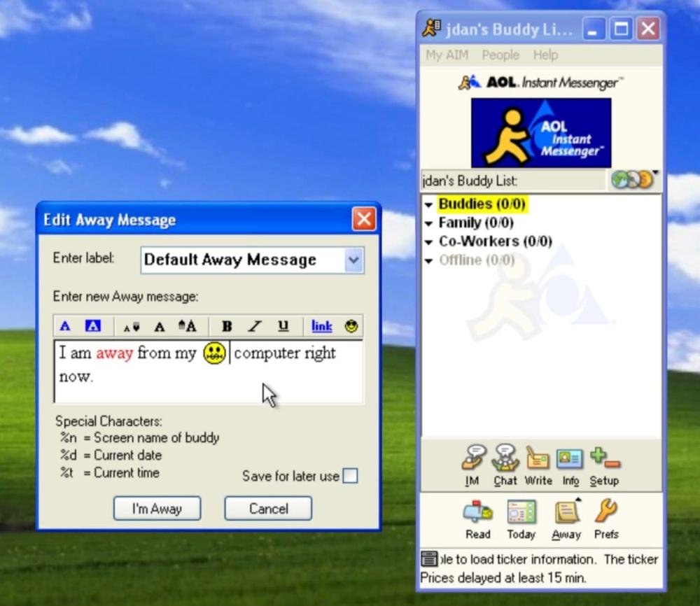Open the buddy Info icon

pos(570,459)
